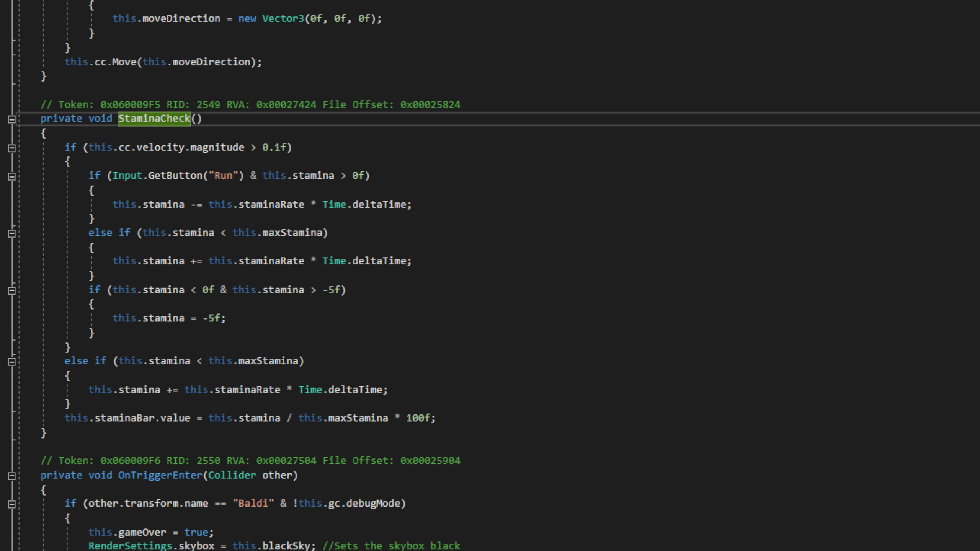Click the Token 0x060009F6 comment line
Screen dimensions: 980x551
pos(250,461)
